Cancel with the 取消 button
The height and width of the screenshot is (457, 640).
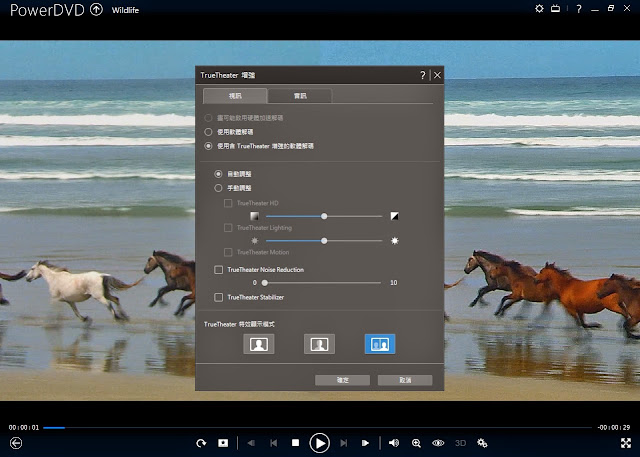[405, 380]
